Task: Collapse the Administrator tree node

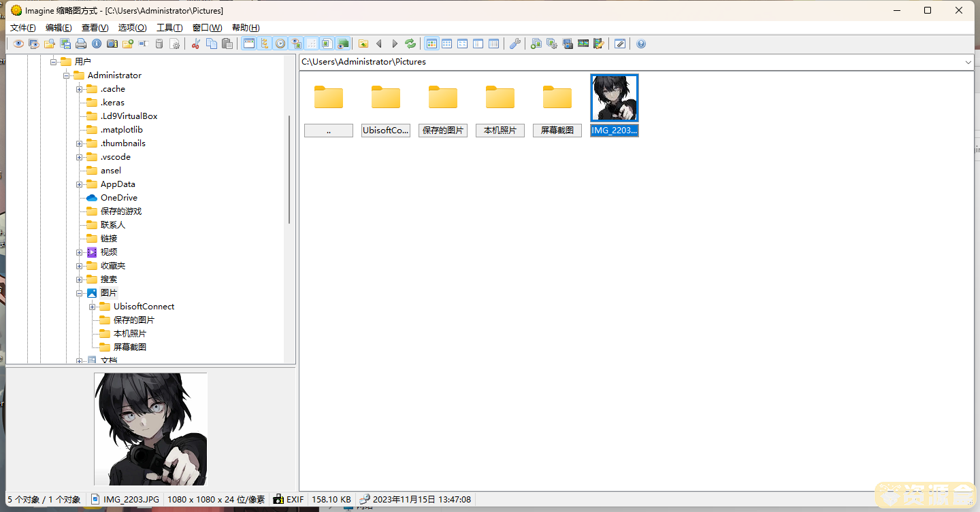Action: pyautogui.click(x=67, y=75)
